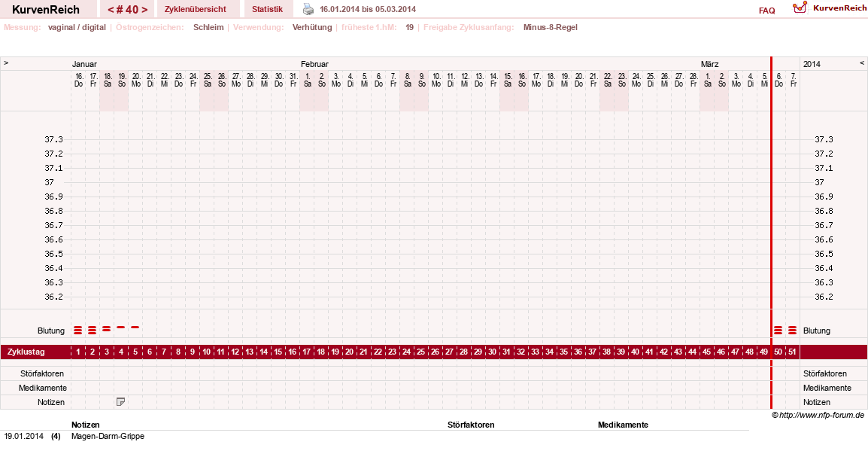Click the left Notizen row label

coord(51,403)
